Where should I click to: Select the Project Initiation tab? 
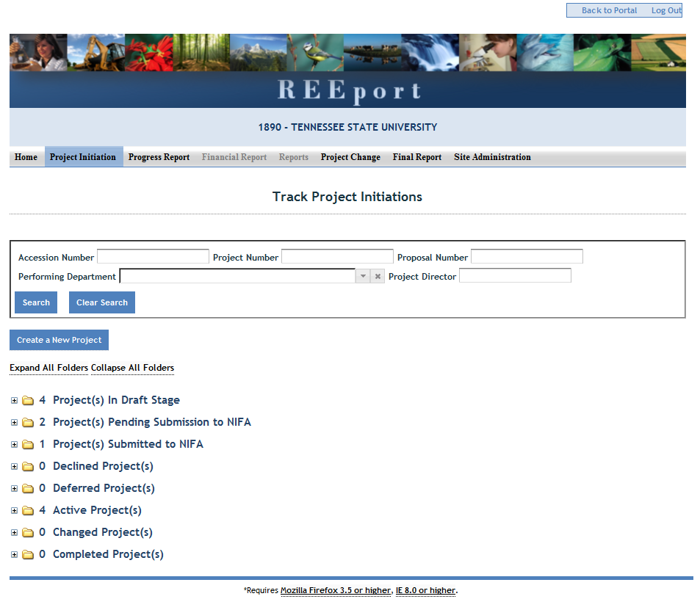pyautogui.click(x=83, y=157)
